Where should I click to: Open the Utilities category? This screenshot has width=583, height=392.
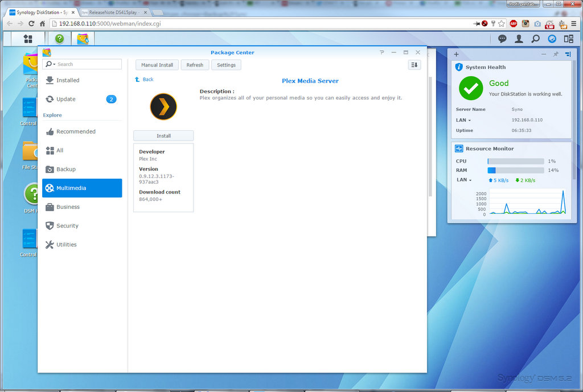coord(82,245)
